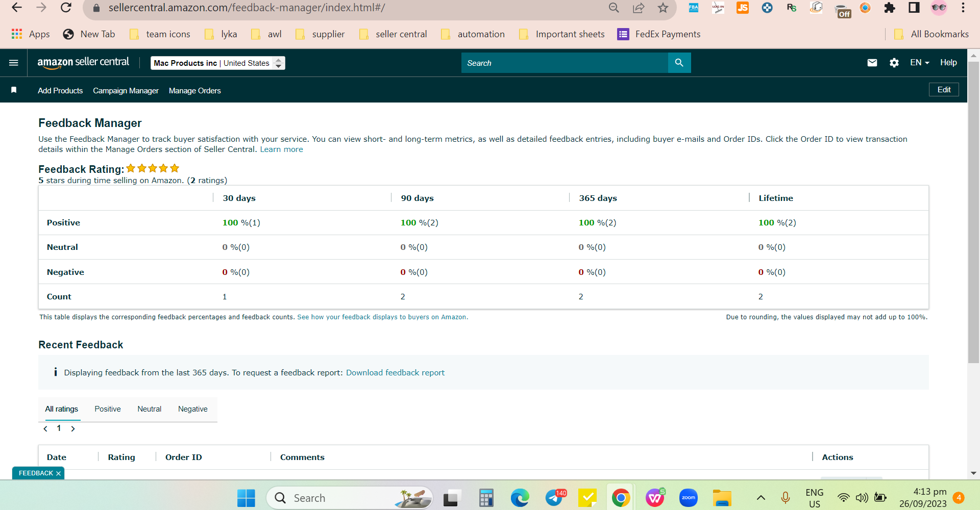The image size is (980, 510).
Task: Open the seller central bookmark folder
Action: (x=393, y=34)
